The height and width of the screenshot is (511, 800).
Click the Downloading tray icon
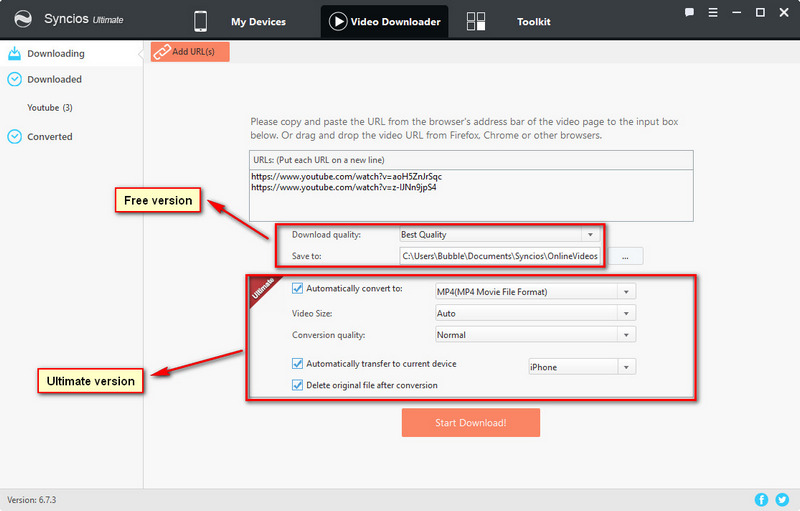15,53
